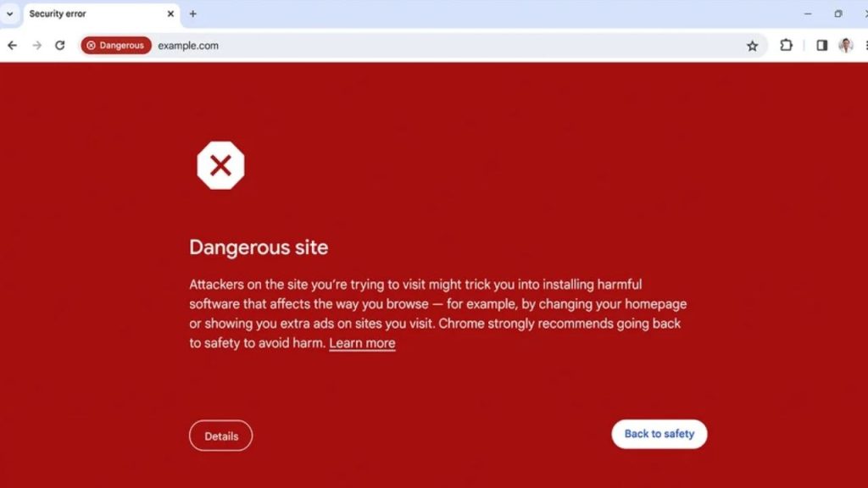Click the forward navigation arrow
The image size is (868, 488).
(37, 46)
